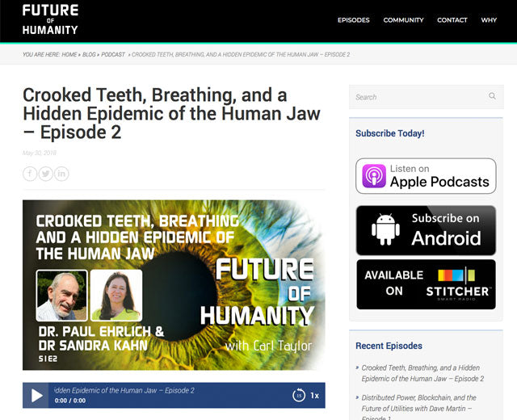The width and height of the screenshot is (517, 420).
Task: Open the Listen on Apple Podcasts badge
Action: pos(426,175)
